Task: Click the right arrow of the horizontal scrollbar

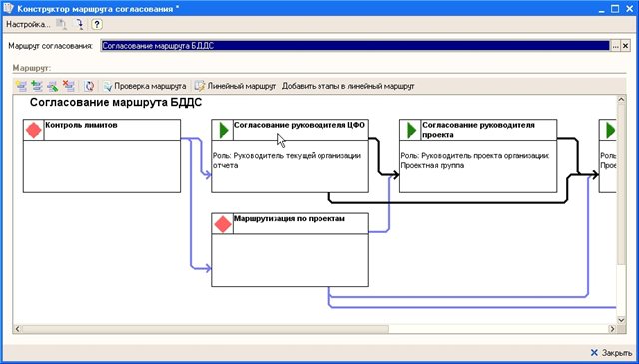Action: (x=612, y=328)
